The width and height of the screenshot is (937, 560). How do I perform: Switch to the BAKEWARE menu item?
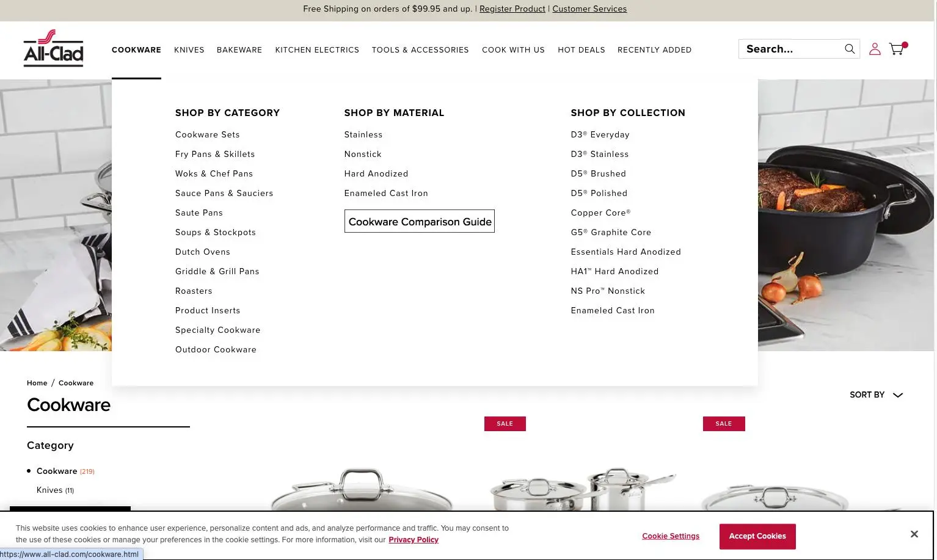(x=239, y=49)
